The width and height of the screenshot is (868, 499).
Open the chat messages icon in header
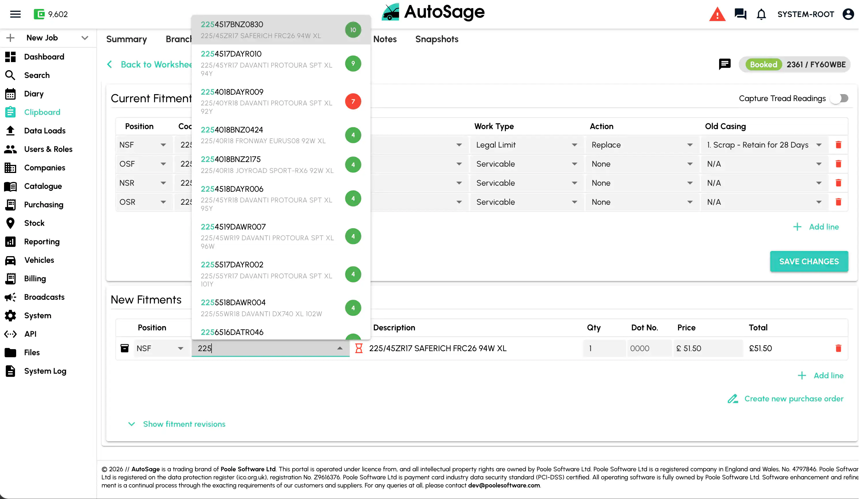click(740, 14)
